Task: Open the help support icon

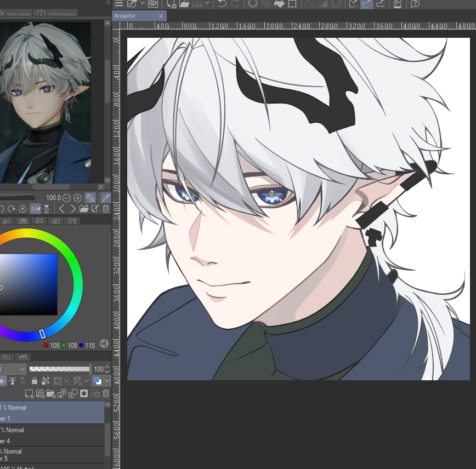Action: pos(415,3)
